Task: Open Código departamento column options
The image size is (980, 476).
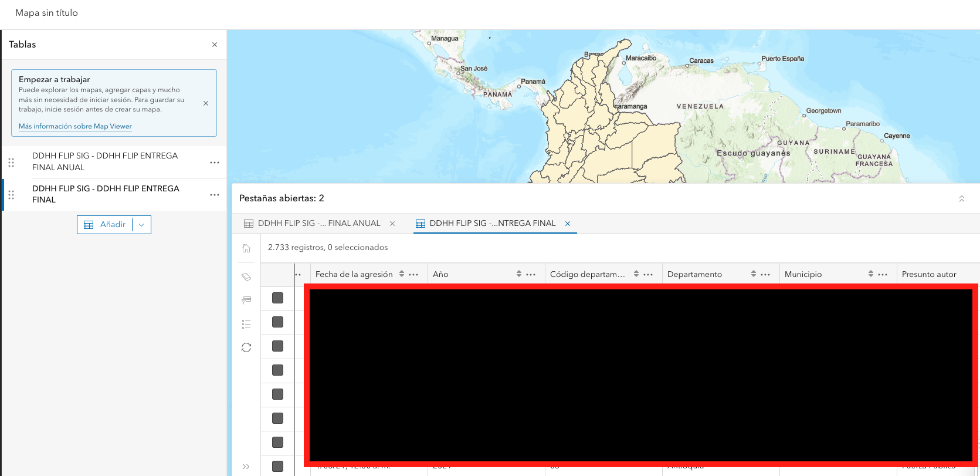Action: coord(648,274)
